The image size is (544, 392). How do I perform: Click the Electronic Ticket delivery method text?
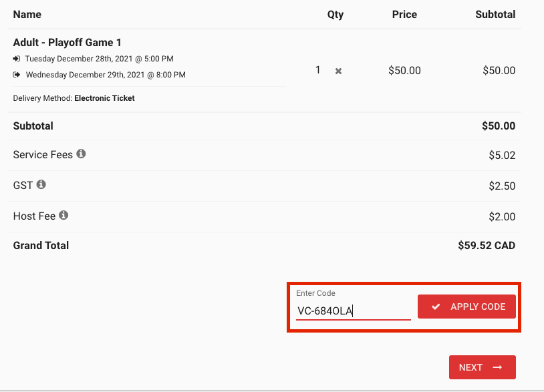click(104, 98)
